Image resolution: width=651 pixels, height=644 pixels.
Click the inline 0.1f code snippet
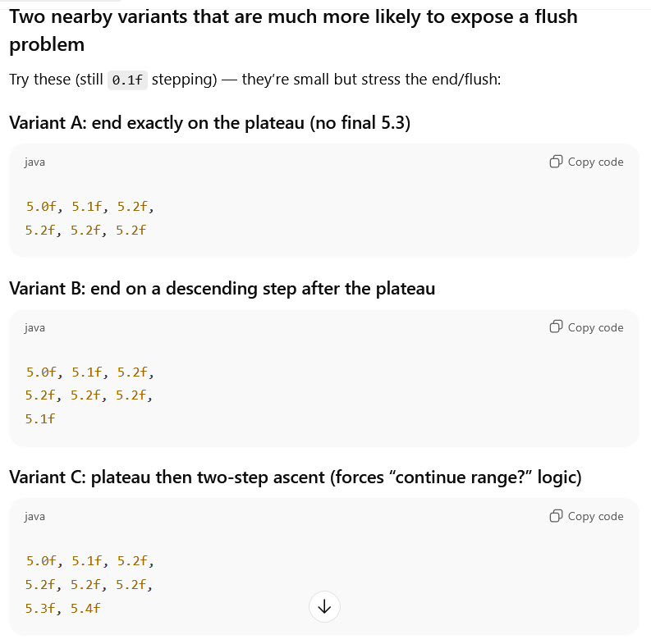tap(127, 80)
